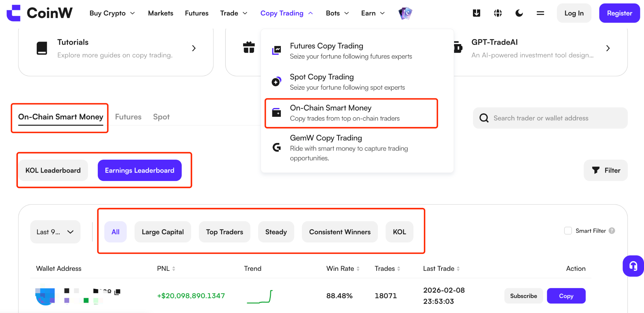The width and height of the screenshot is (644, 313).
Task: Sort by Trades column arrows
Action: (x=399, y=269)
